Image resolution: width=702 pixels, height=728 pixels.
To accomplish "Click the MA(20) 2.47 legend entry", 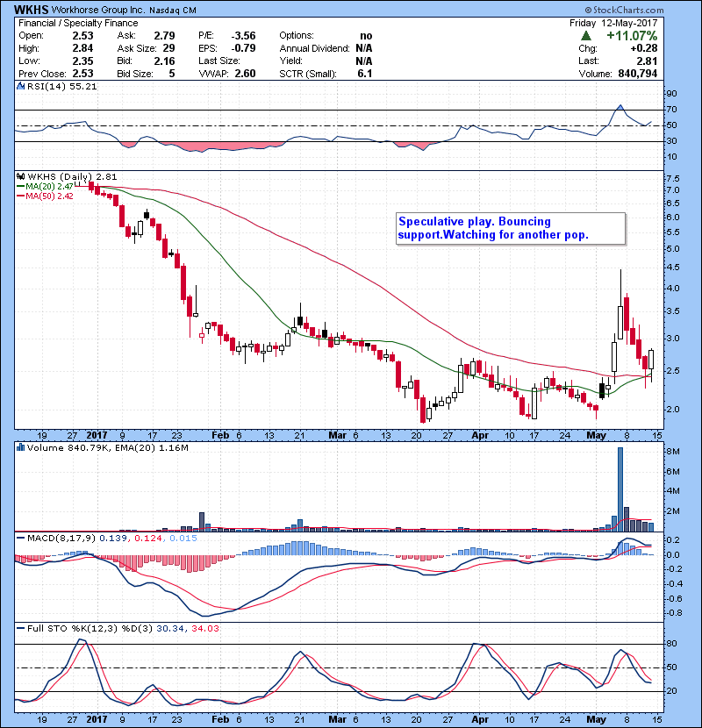I will 45,186.
